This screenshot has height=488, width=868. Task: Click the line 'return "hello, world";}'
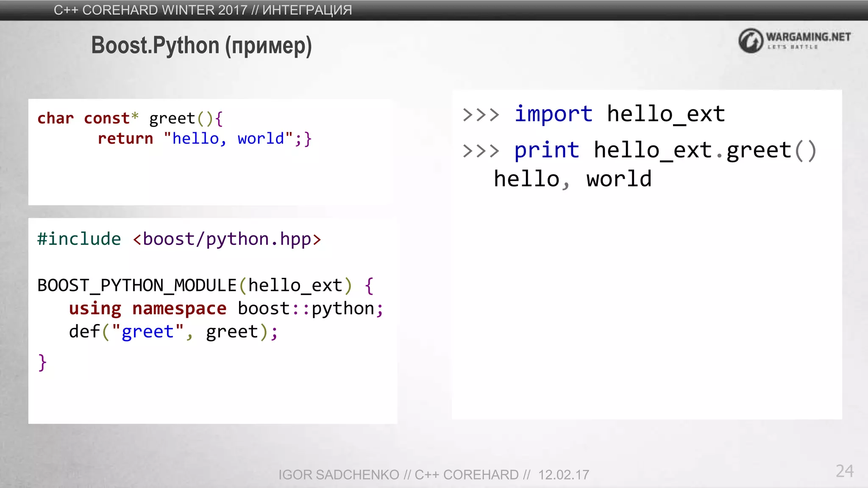click(205, 139)
